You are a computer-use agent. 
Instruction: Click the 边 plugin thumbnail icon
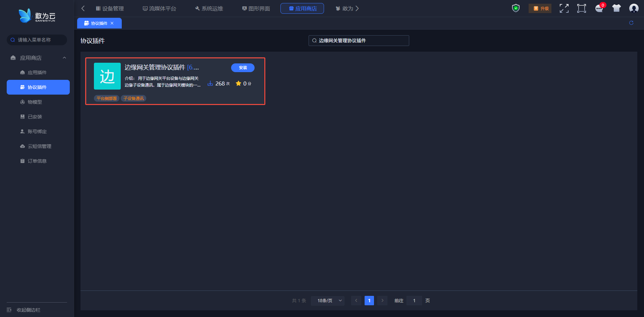point(107,76)
